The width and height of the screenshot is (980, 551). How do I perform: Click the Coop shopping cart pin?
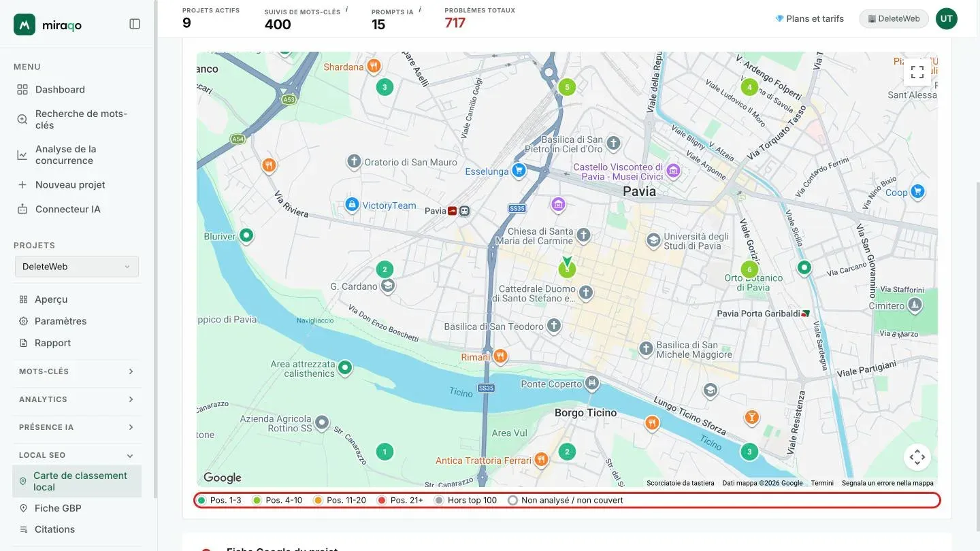[x=917, y=191]
